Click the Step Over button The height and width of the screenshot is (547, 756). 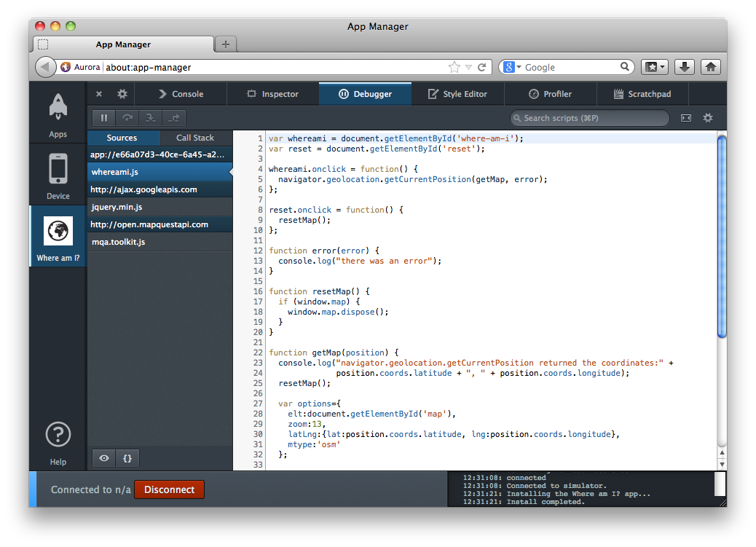(127, 118)
